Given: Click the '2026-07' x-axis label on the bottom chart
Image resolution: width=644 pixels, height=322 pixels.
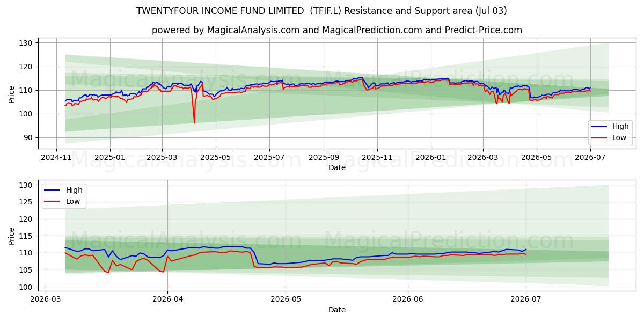Looking at the screenshot, I should pyautogui.click(x=526, y=300).
